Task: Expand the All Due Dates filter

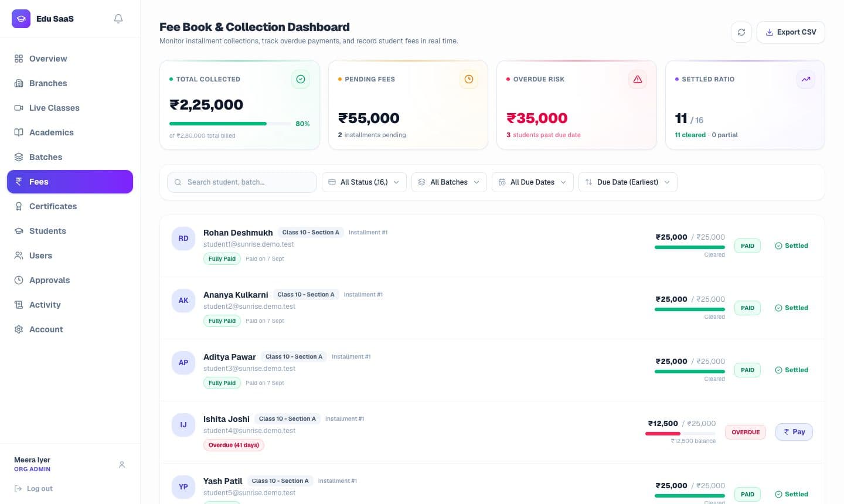Action: tap(533, 182)
